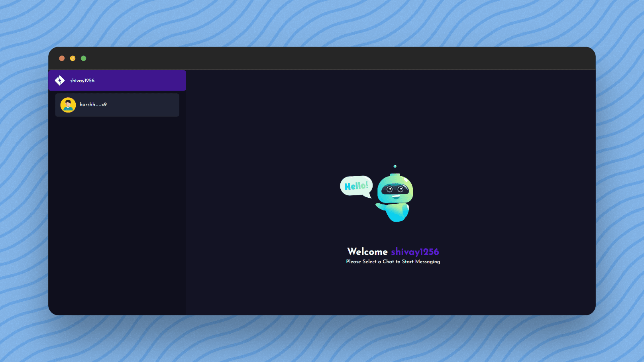This screenshot has height=362, width=644.
Task: Click the robot's dark visor face
Action: tap(395, 189)
